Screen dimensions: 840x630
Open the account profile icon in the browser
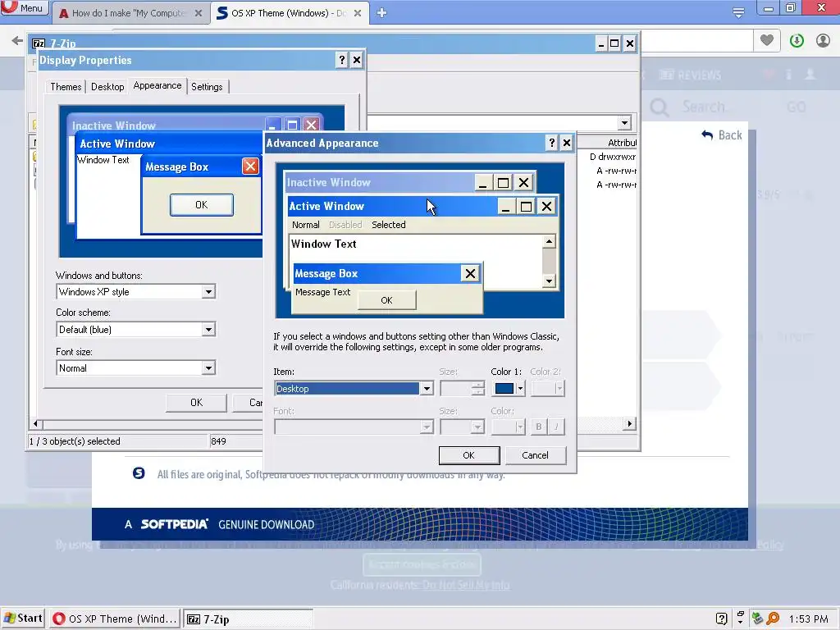823,40
